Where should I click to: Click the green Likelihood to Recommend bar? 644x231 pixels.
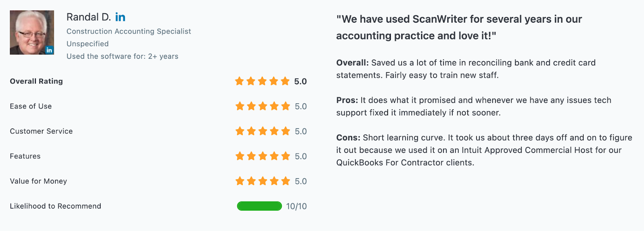click(259, 206)
